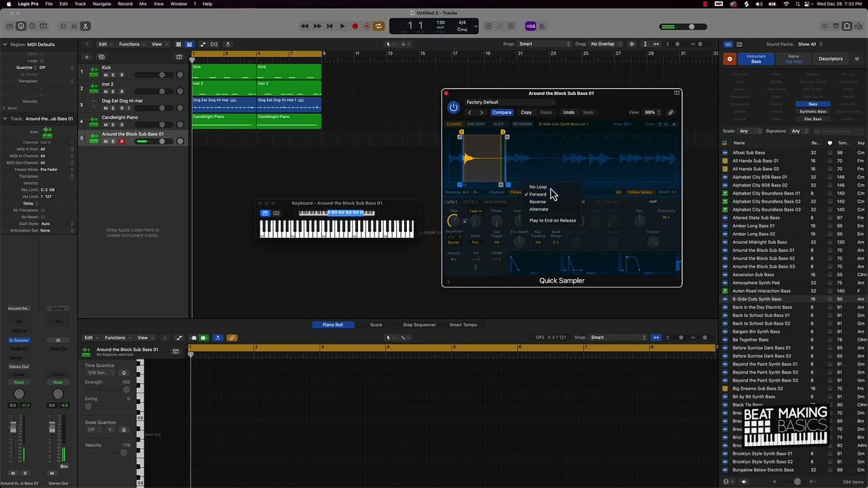The height and width of the screenshot is (488, 868).
Task: Click Copy button in Quick Sampler
Action: (x=526, y=113)
